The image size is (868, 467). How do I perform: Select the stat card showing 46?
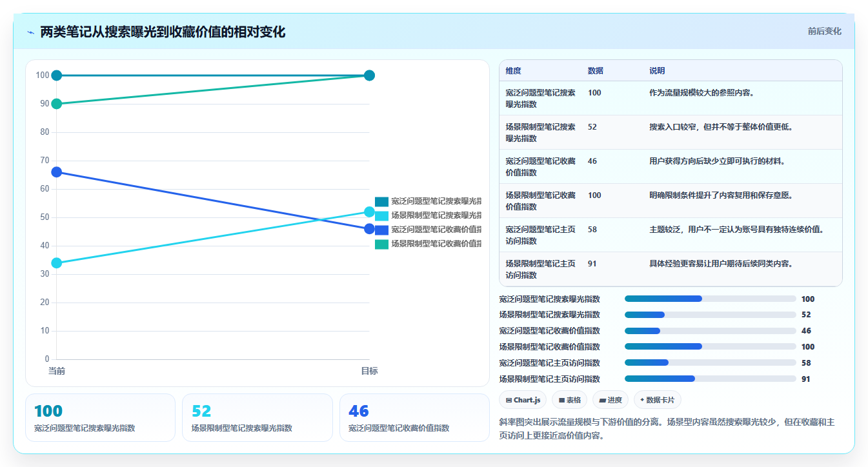(x=414, y=417)
